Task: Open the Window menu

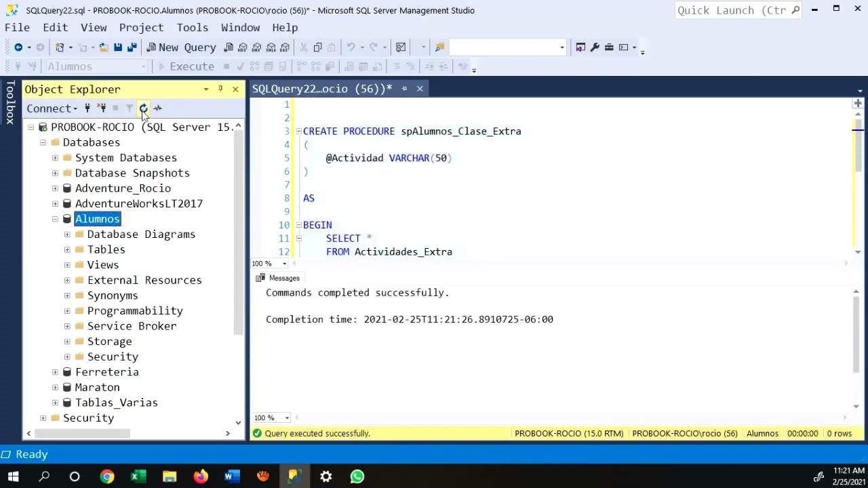Action: coord(240,28)
